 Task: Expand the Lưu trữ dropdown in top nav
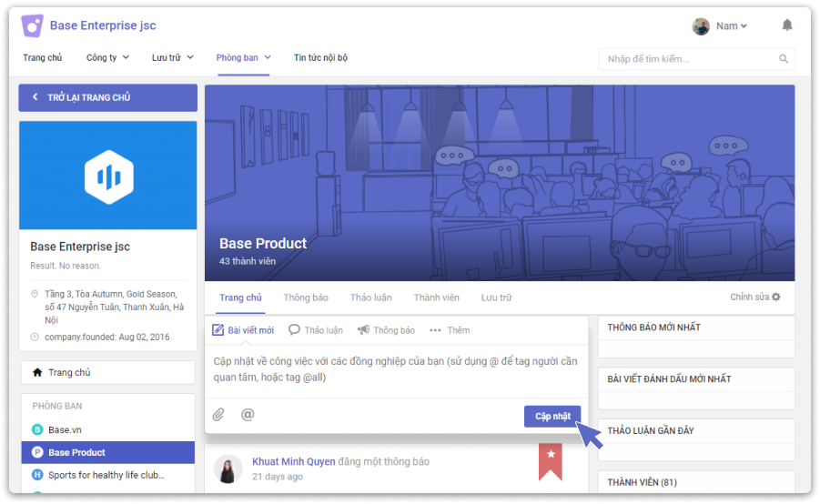click(x=173, y=57)
